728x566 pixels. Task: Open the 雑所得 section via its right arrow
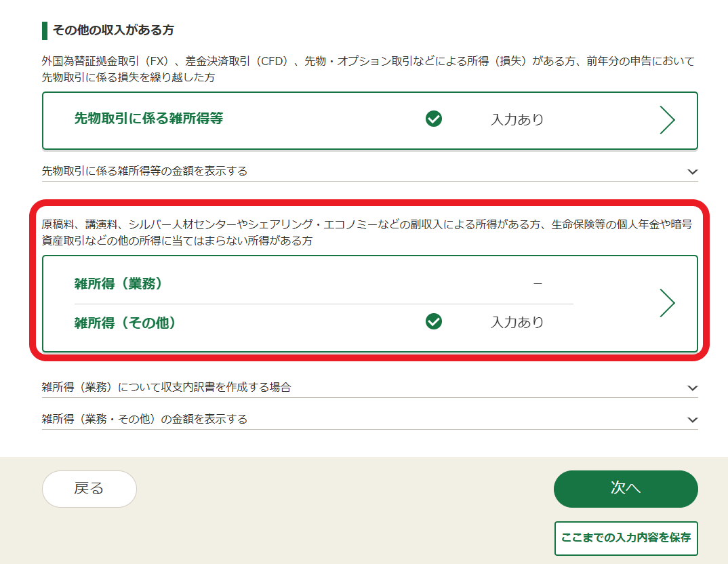(668, 303)
